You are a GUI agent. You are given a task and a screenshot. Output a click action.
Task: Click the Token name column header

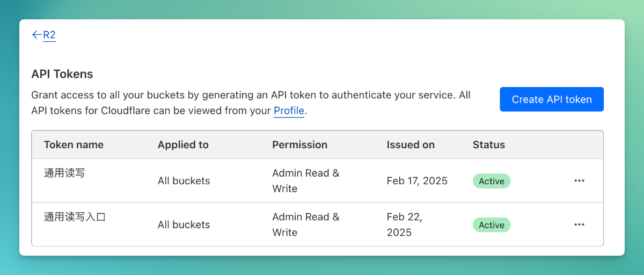[74, 144]
